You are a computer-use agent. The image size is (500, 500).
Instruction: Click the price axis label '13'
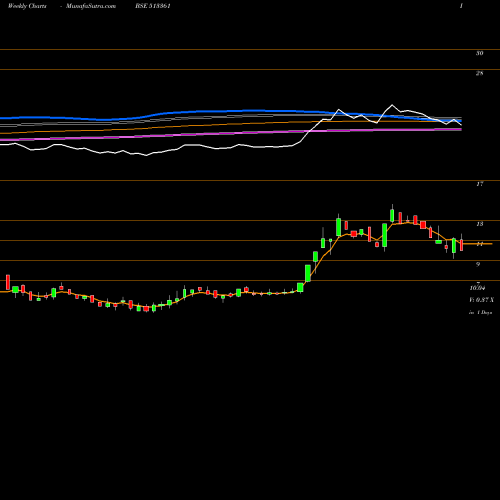[x=479, y=224]
